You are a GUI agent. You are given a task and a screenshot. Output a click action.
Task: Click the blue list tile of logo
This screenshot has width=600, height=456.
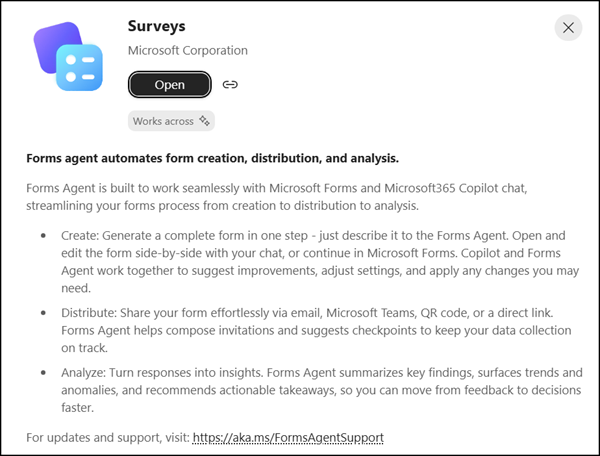pyautogui.click(x=80, y=68)
